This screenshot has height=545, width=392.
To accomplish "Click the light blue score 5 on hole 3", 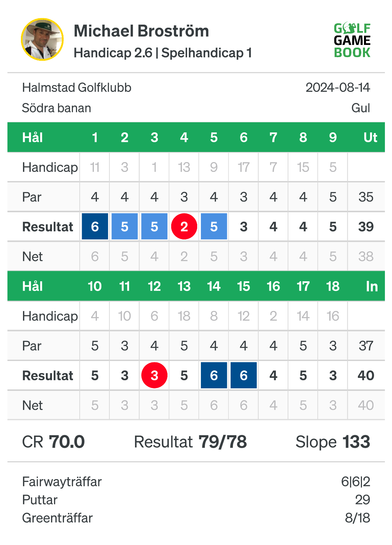I will coord(154,227).
